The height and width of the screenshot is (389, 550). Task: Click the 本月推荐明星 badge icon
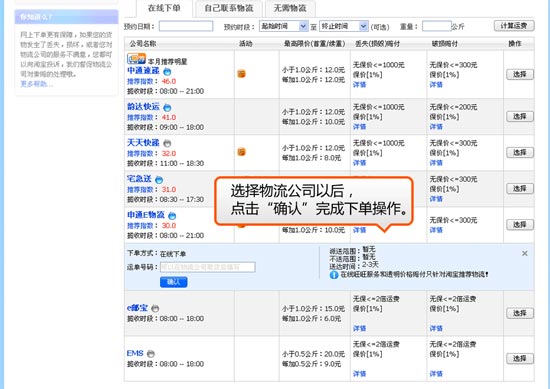(136, 59)
